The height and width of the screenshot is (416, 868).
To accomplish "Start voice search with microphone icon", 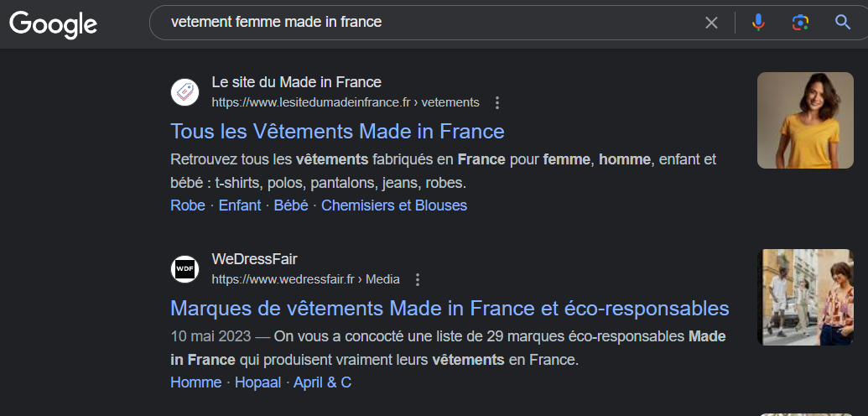I will tap(758, 23).
